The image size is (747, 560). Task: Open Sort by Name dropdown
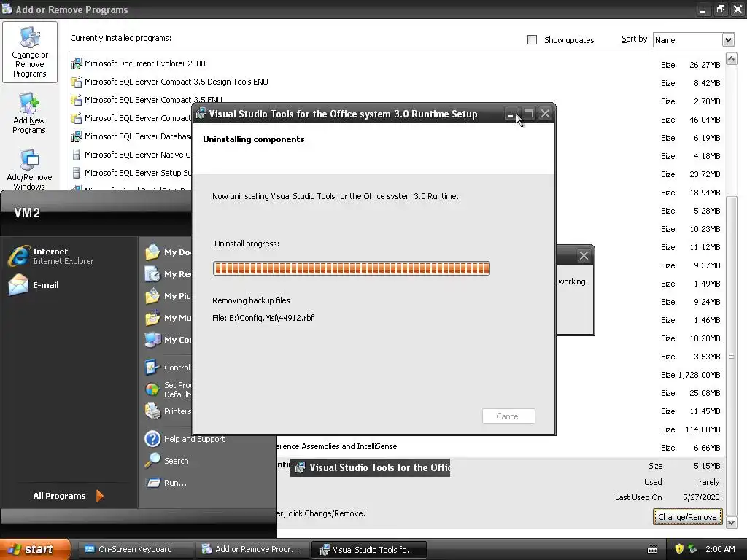pos(728,40)
